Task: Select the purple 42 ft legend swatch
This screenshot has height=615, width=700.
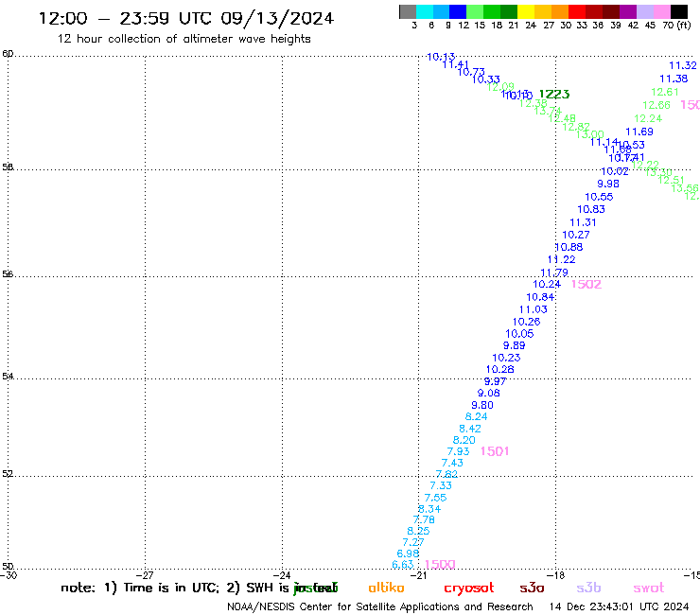Action: (628, 11)
